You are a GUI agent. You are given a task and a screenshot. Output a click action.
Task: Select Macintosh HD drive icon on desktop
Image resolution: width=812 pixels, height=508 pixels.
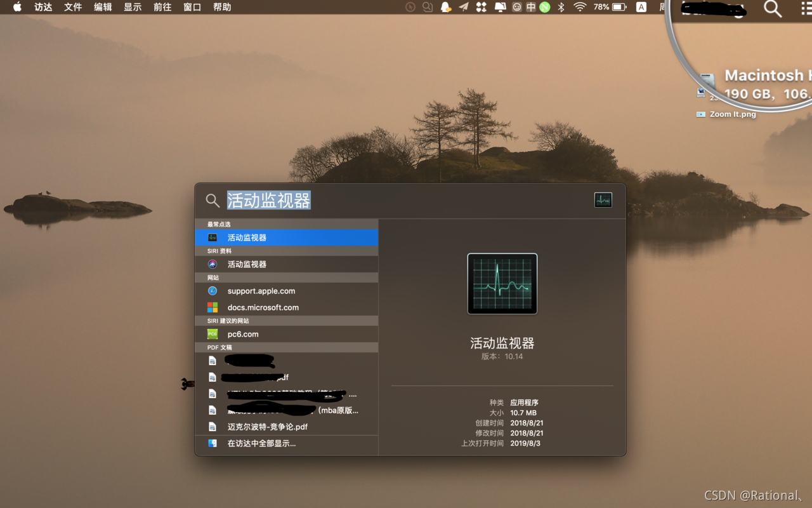pos(707,81)
